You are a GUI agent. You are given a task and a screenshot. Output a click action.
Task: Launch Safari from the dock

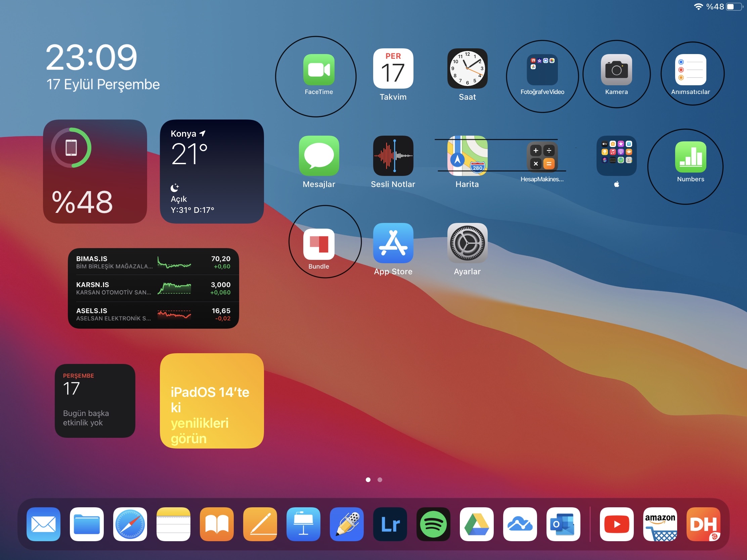(130, 524)
